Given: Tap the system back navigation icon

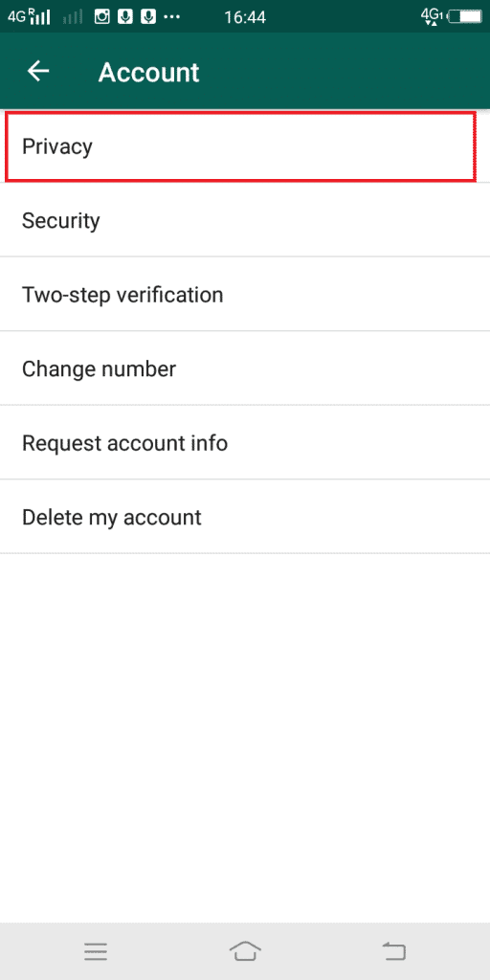Looking at the screenshot, I should (x=393, y=951).
